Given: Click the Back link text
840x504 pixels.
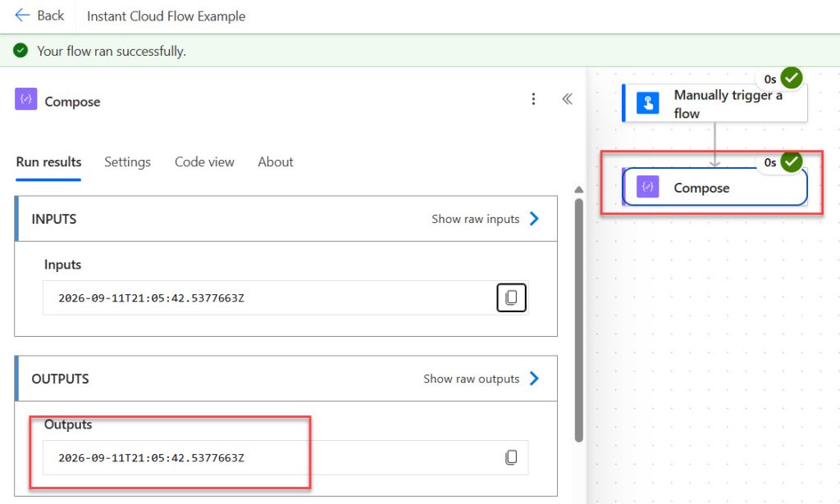Looking at the screenshot, I should coord(50,16).
